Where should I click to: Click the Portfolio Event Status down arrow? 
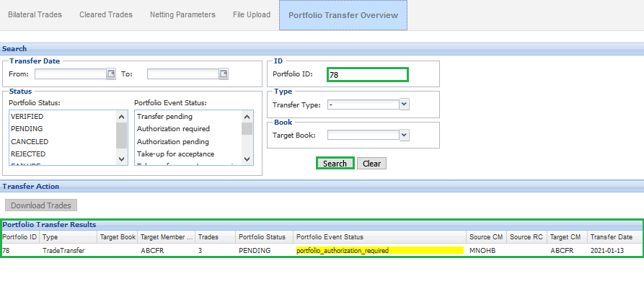(x=247, y=159)
